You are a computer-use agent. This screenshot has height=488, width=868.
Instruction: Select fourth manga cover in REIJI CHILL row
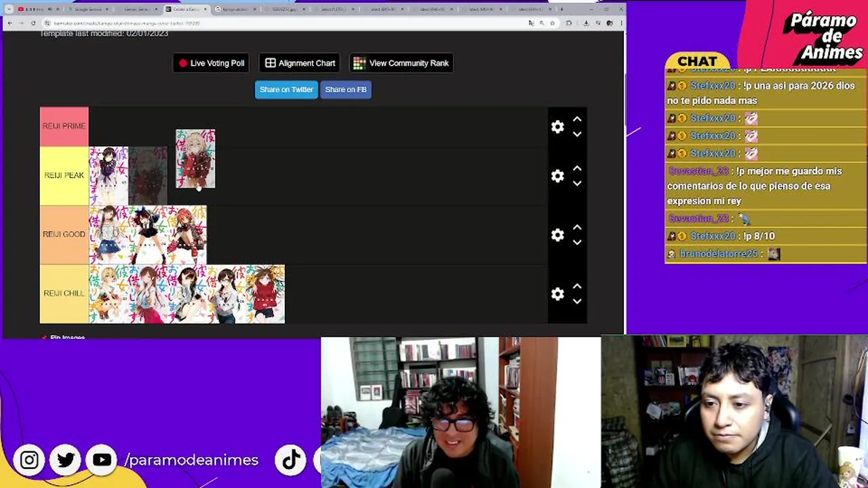coord(226,293)
